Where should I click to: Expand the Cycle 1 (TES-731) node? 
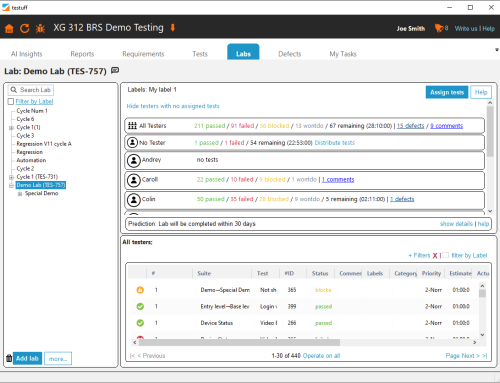11,177
